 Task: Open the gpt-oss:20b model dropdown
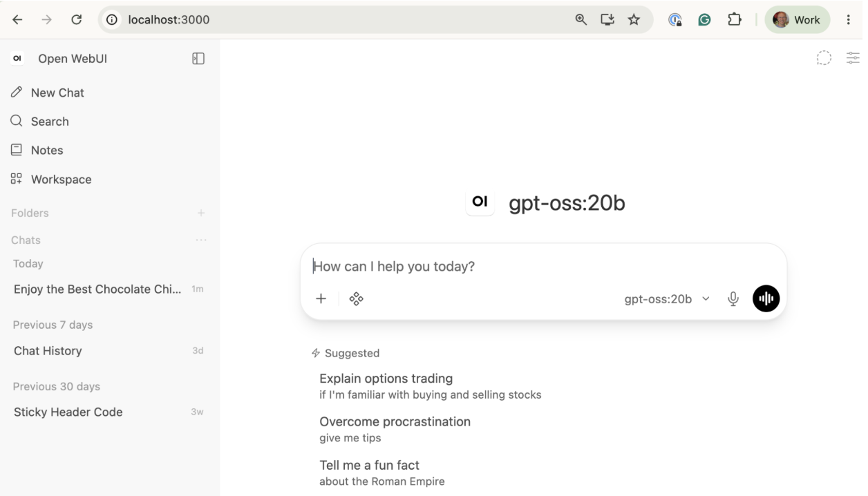point(667,299)
